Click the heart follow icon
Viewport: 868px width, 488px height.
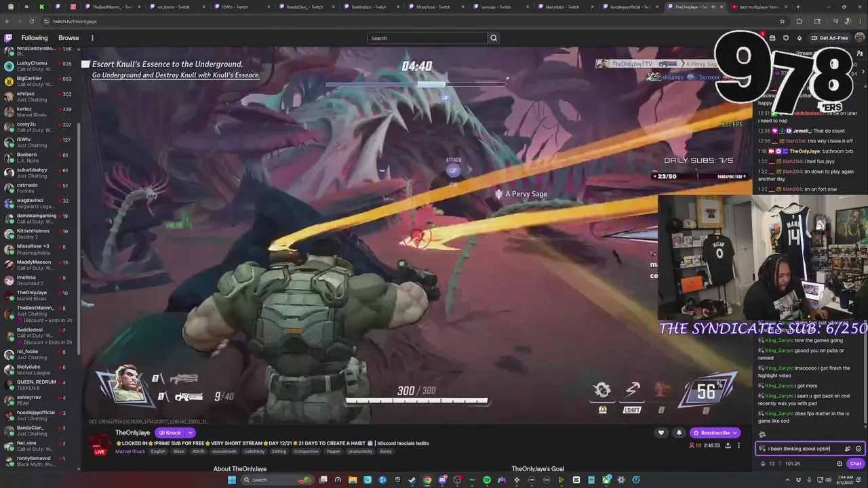pyautogui.click(x=661, y=432)
